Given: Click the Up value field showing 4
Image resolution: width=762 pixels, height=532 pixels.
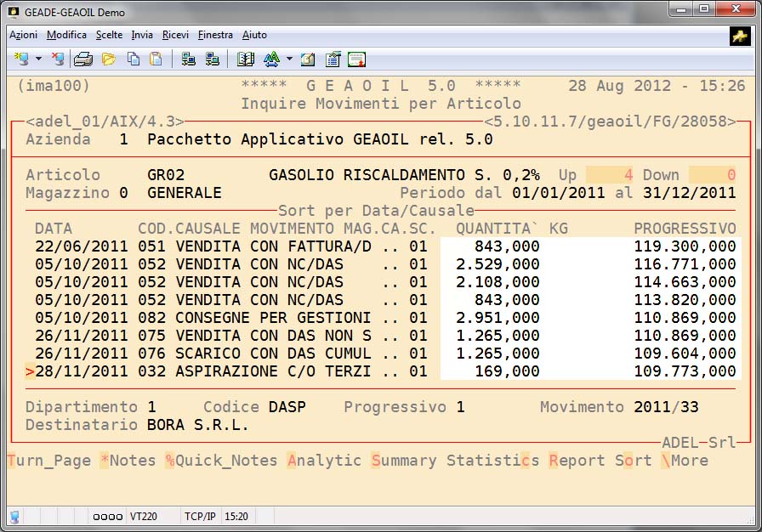Looking at the screenshot, I should (x=609, y=175).
